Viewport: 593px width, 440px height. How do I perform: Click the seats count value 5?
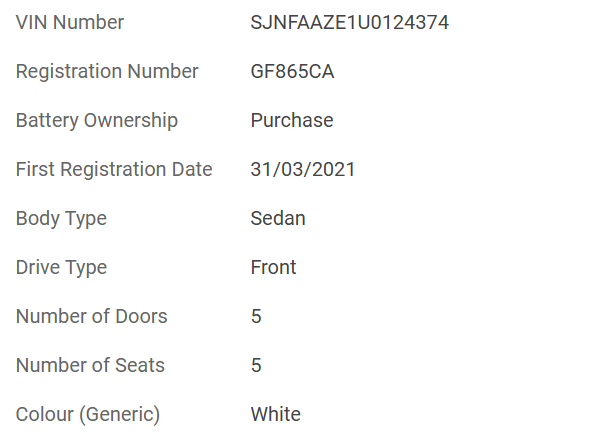click(x=256, y=365)
